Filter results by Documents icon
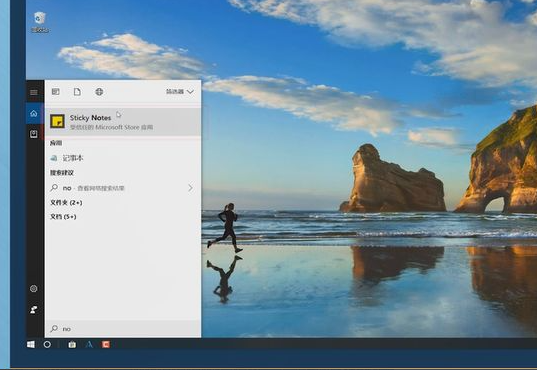Image resolution: width=537 pixels, height=370 pixels. pos(77,91)
